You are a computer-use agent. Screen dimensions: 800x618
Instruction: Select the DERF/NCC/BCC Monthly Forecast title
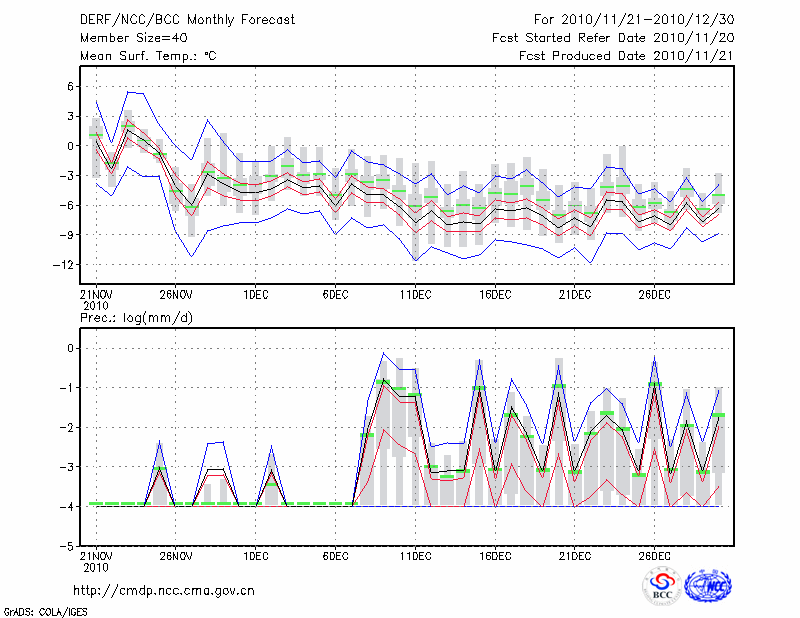pyautogui.click(x=176, y=19)
